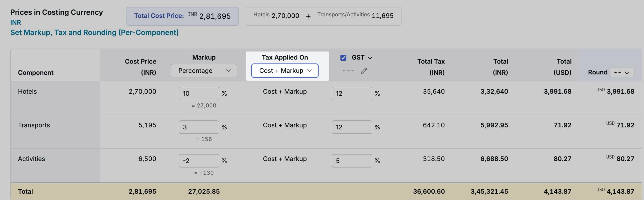Viewport: 644px width, 200px height.
Task: Click the Transports GST percentage field
Action: (352, 127)
